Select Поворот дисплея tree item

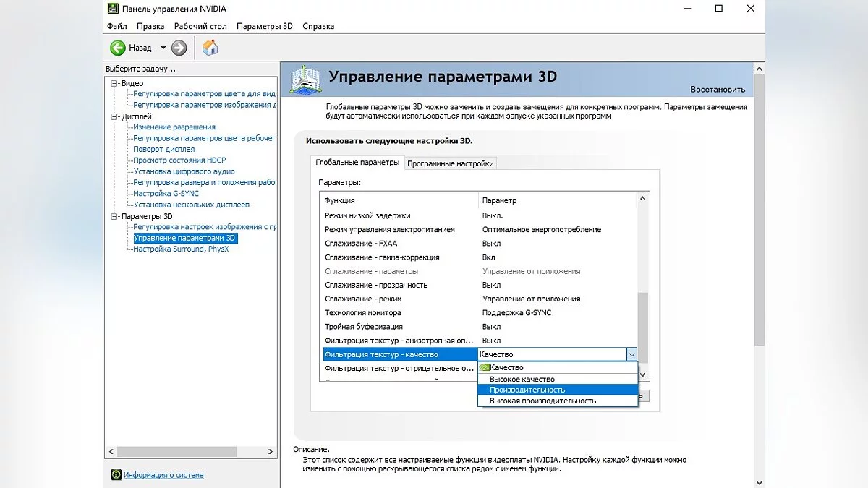164,149
